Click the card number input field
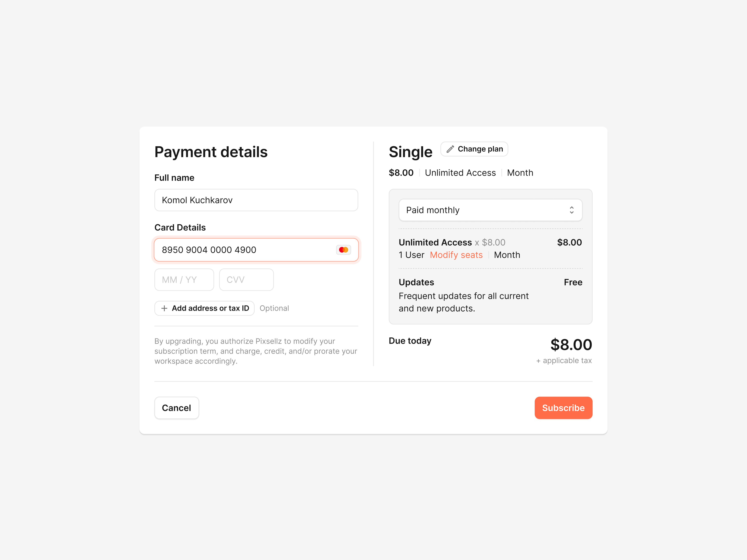Viewport: 747px width, 560px height. (x=243, y=250)
